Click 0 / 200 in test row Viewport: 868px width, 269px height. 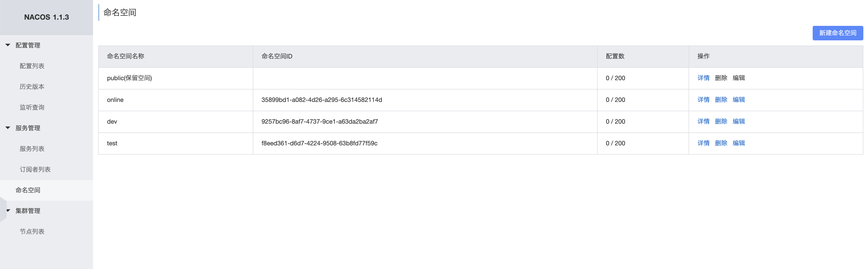click(615, 143)
